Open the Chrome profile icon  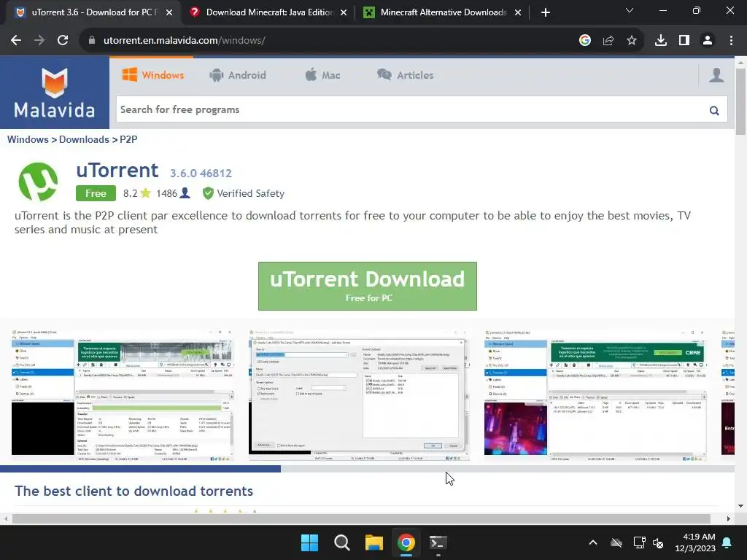coord(708,41)
